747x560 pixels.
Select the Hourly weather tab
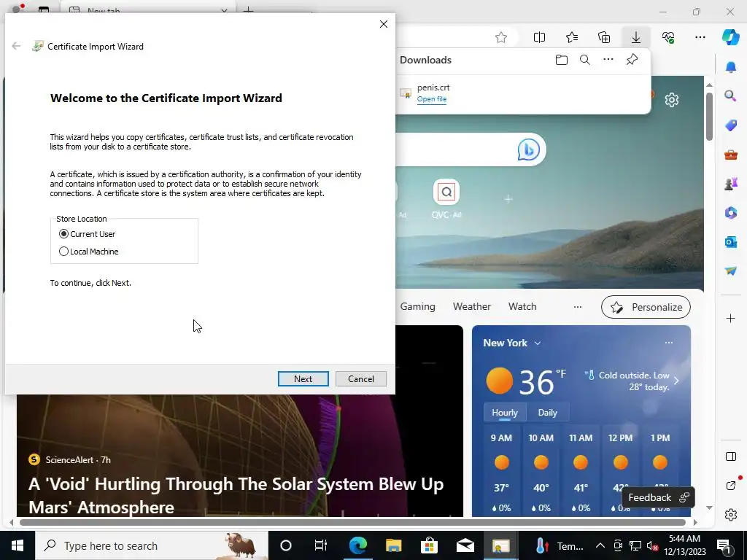click(505, 413)
